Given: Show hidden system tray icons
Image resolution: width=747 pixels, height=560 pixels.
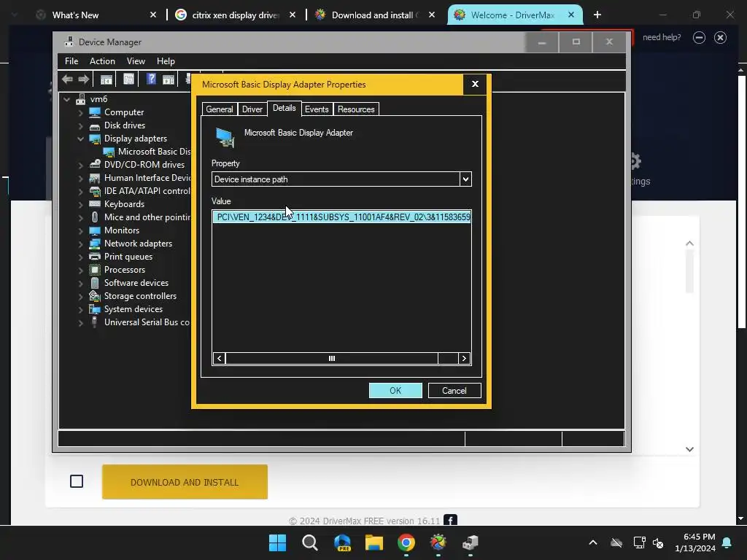Looking at the screenshot, I should coord(592,542).
